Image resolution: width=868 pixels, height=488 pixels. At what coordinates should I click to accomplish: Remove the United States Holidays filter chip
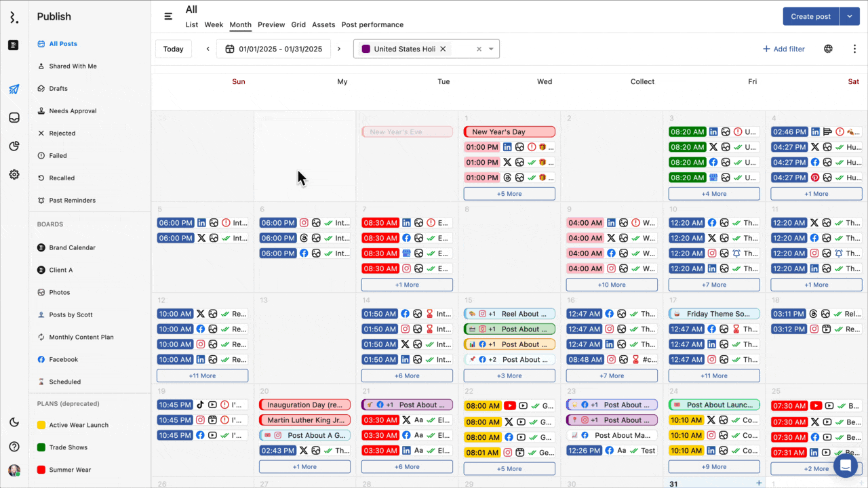(x=443, y=49)
